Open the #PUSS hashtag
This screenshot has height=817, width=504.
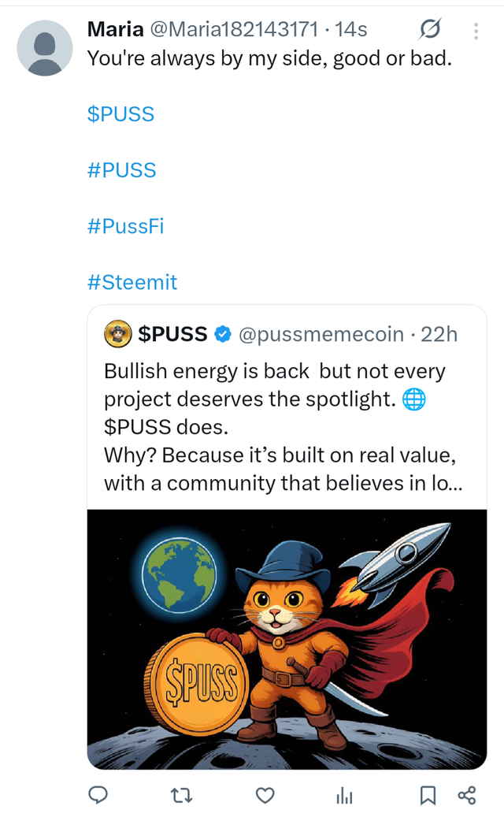coord(121,170)
